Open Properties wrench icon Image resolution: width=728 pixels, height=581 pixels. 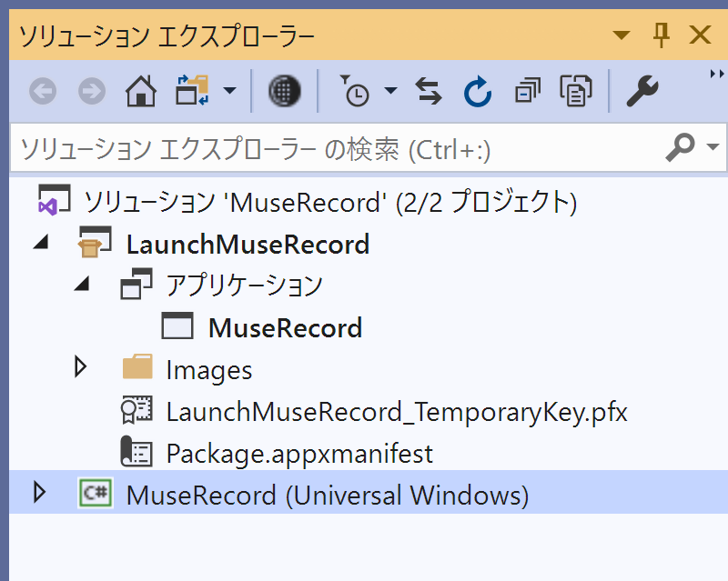tap(642, 91)
